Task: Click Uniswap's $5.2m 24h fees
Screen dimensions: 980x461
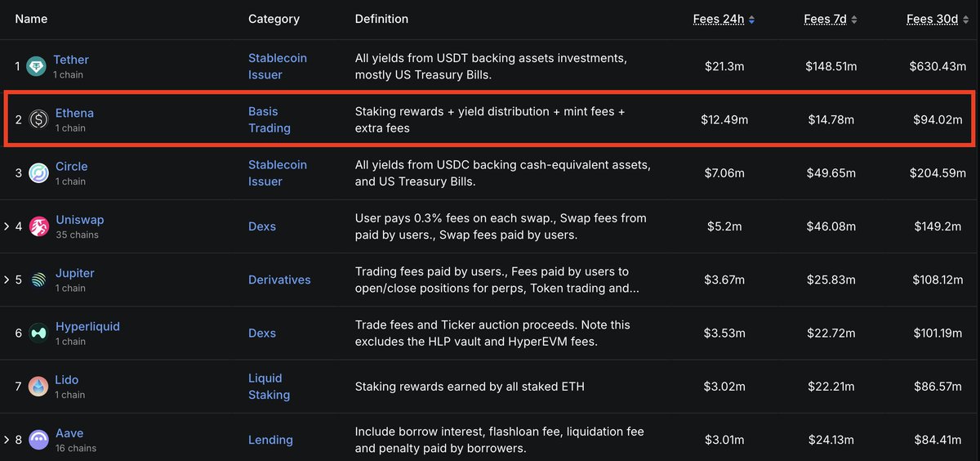Action: tap(724, 226)
